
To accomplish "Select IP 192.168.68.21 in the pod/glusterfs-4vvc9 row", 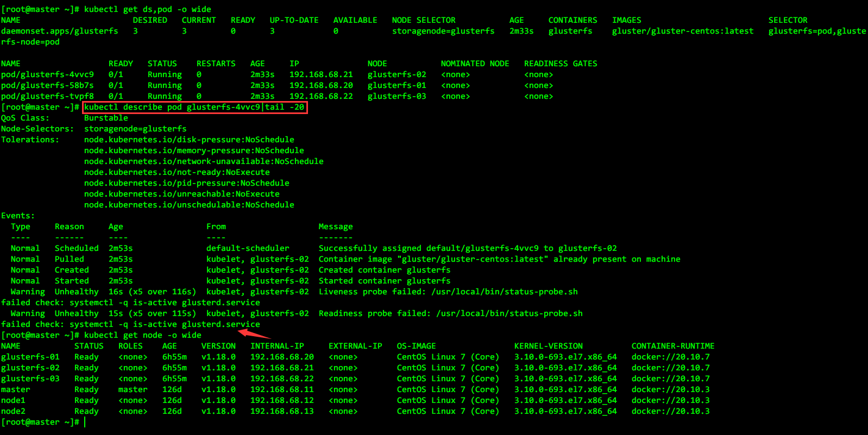I will tap(321, 74).
